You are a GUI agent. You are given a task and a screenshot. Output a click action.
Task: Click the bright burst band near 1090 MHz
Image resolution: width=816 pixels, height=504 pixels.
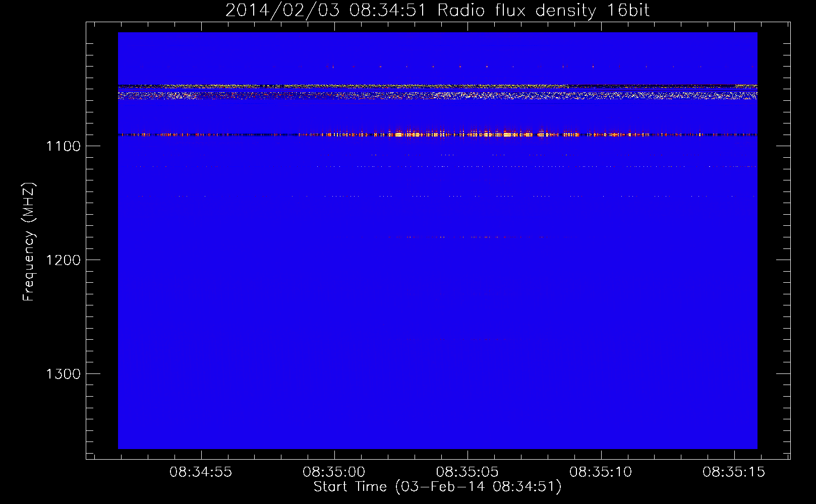point(437,134)
